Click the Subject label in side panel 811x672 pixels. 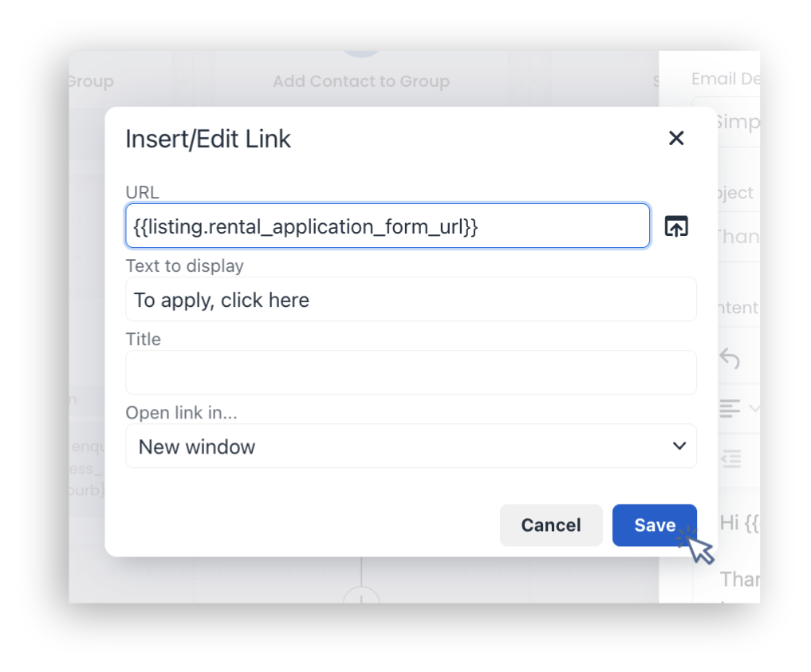click(x=735, y=193)
